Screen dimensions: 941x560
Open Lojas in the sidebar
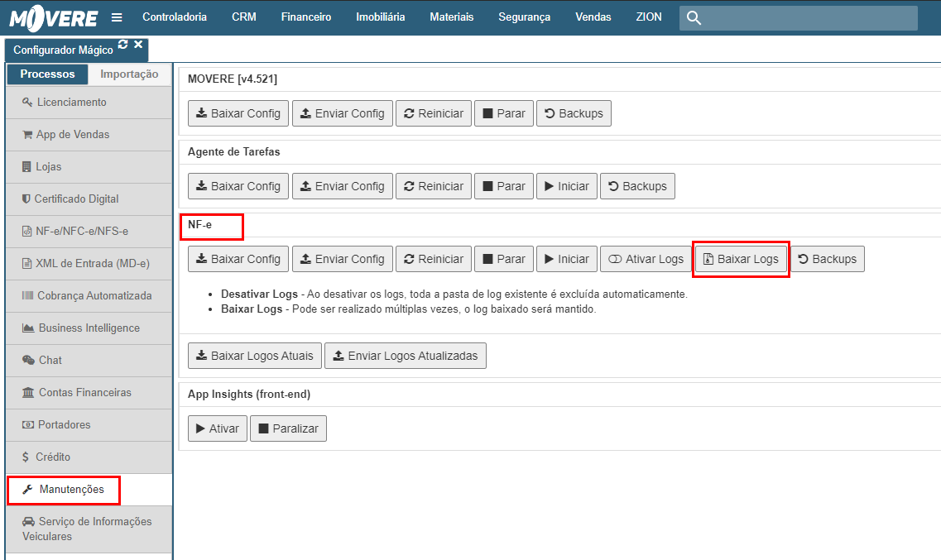point(89,167)
